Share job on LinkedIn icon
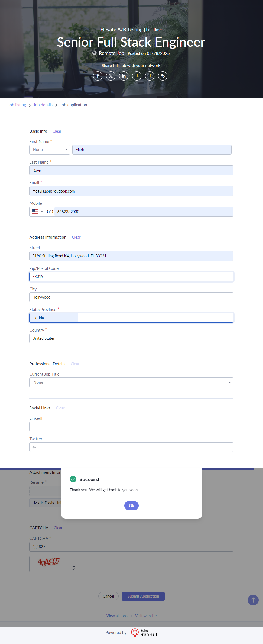The width and height of the screenshot is (263, 644). point(124,76)
